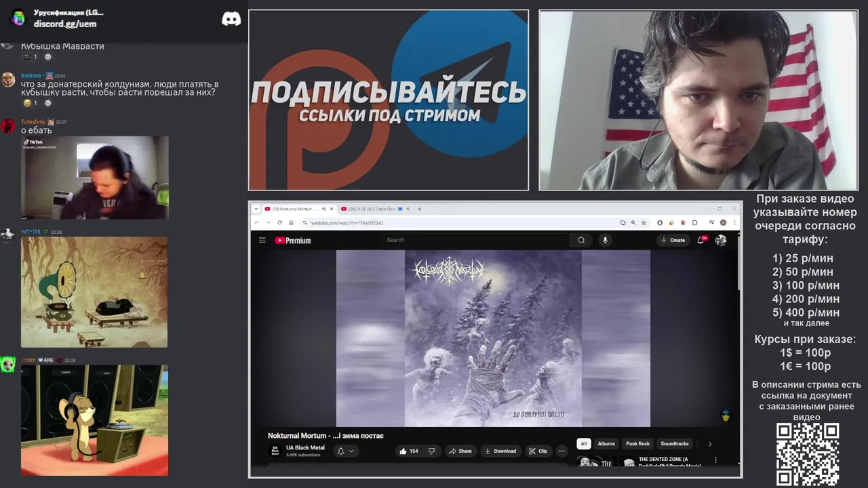The width and height of the screenshot is (868, 488).
Task: Open the YouTube hamburger guide menu
Action: click(x=262, y=240)
